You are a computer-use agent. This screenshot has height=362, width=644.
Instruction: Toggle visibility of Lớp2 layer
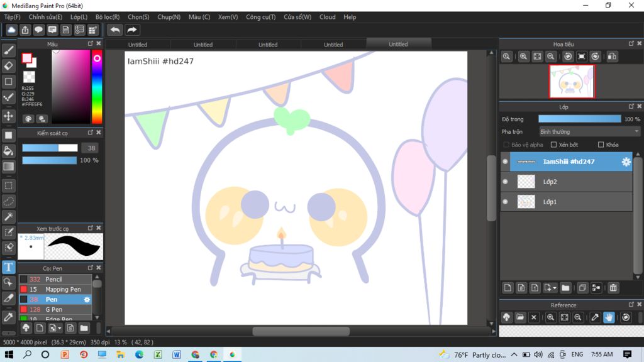(505, 182)
